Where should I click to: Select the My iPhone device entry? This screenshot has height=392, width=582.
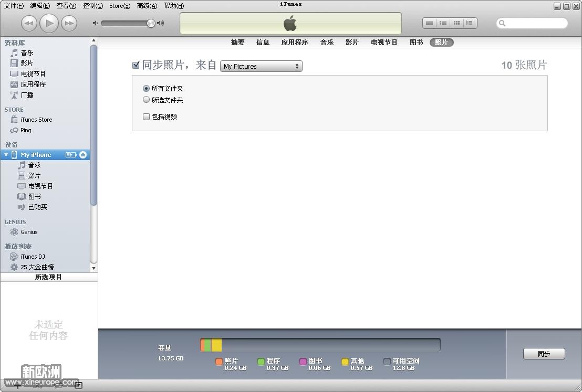(x=36, y=155)
